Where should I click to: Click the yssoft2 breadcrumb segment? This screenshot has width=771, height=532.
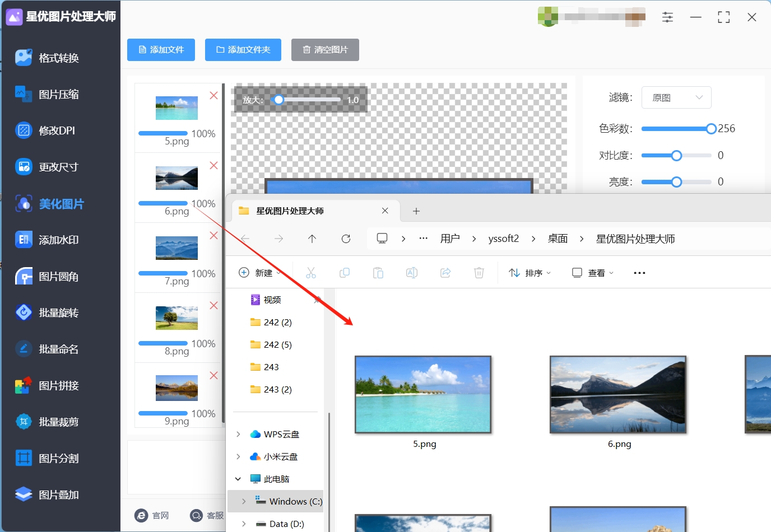point(504,239)
